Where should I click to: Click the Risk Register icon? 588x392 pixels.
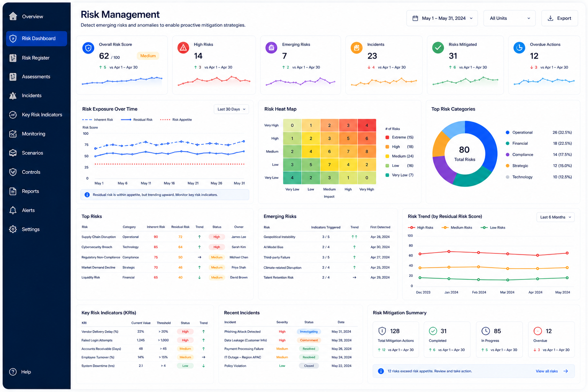(x=13, y=58)
